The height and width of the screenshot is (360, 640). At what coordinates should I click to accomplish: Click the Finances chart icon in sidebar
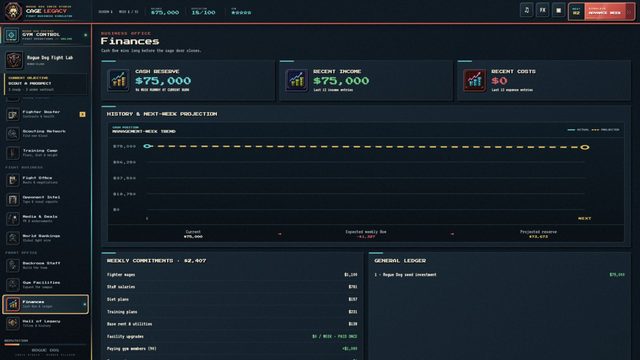[x=13, y=304]
